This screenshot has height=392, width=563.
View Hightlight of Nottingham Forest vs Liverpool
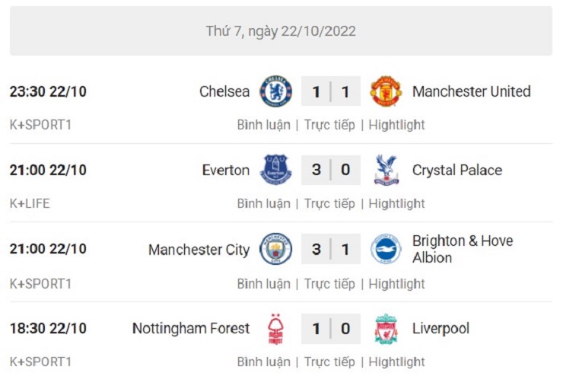[x=396, y=362]
